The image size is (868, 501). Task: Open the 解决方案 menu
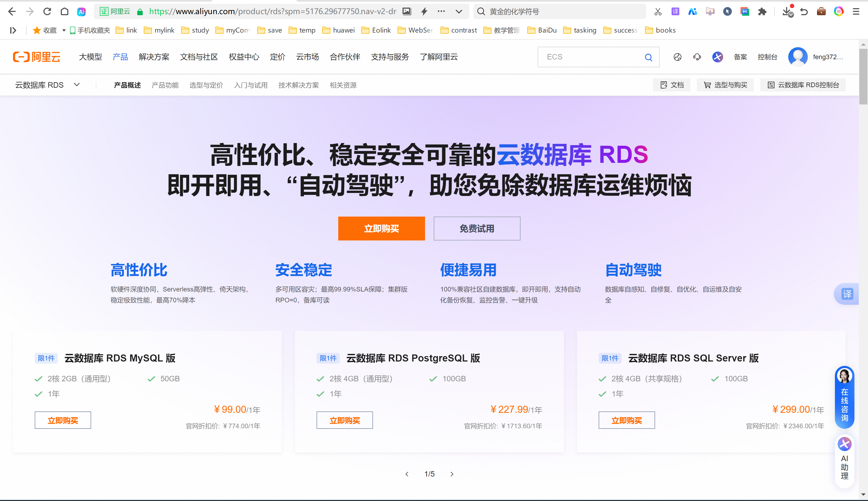pyautogui.click(x=154, y=57)
